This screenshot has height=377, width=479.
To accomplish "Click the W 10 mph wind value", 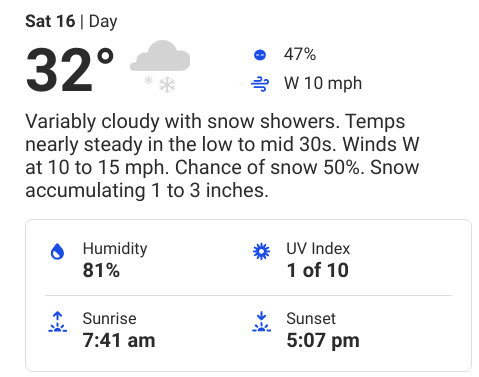I will pos(323,83).
